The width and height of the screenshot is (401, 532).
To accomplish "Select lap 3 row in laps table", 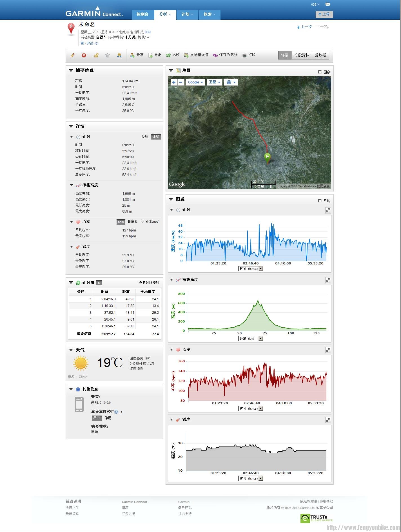I will (x=115, y=313).
